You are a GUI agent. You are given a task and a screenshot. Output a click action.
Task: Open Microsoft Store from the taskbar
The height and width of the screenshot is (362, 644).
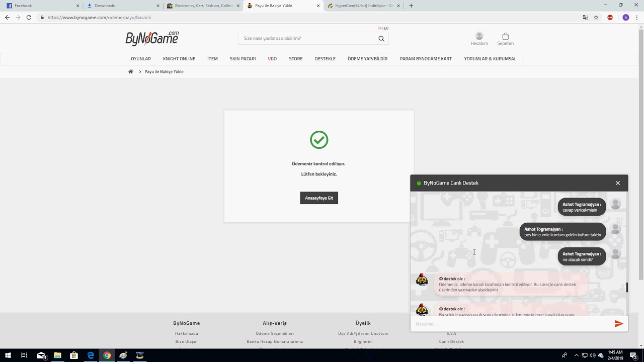click(x=74, y=355)
